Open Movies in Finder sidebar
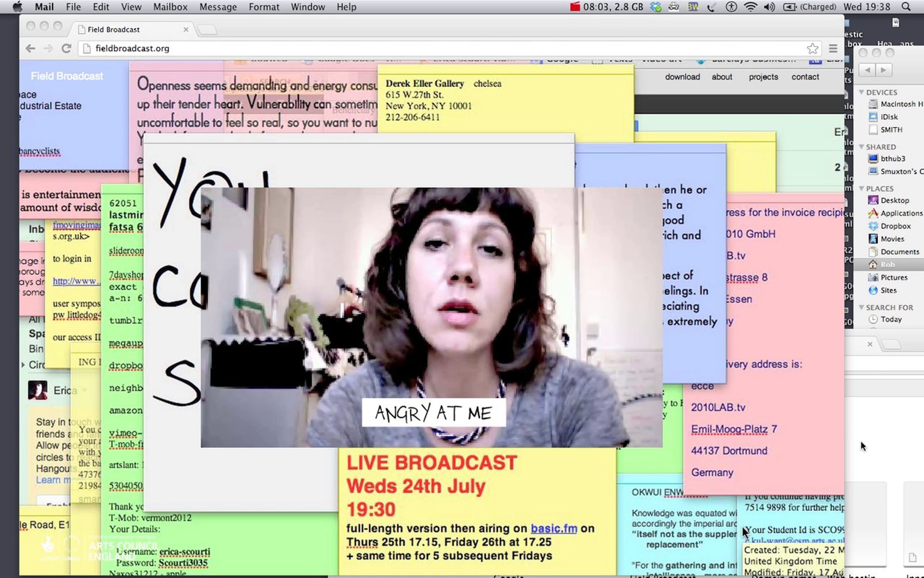This screenshot has width=924, height=578. (x=887, y=239)
